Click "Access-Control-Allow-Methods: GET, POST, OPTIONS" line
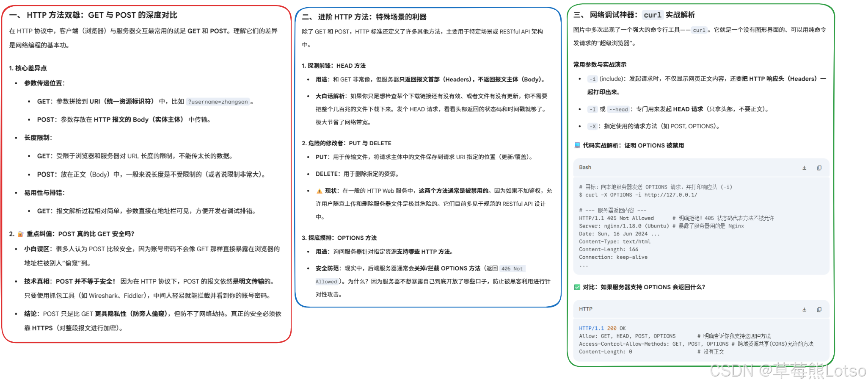This screenshot has width=868, height=385. click(x=654, y=344)
